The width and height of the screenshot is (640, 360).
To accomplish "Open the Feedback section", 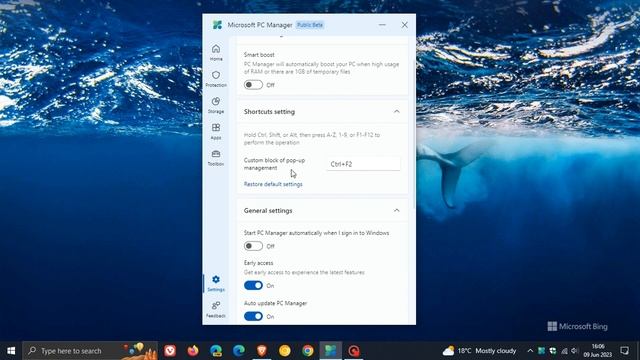I will pos(216,310).
